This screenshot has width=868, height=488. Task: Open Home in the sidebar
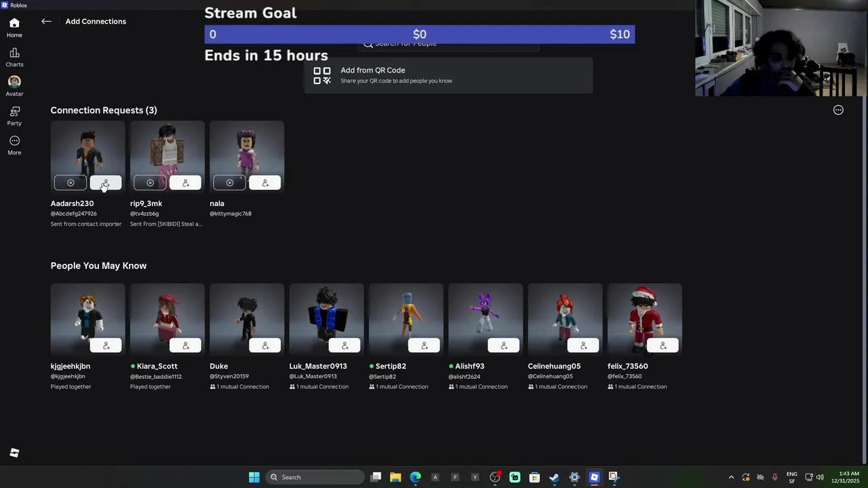tap(14, 28)
